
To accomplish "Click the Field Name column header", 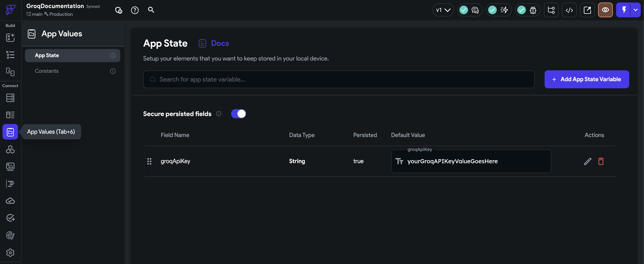I will [x=175, y=135].
